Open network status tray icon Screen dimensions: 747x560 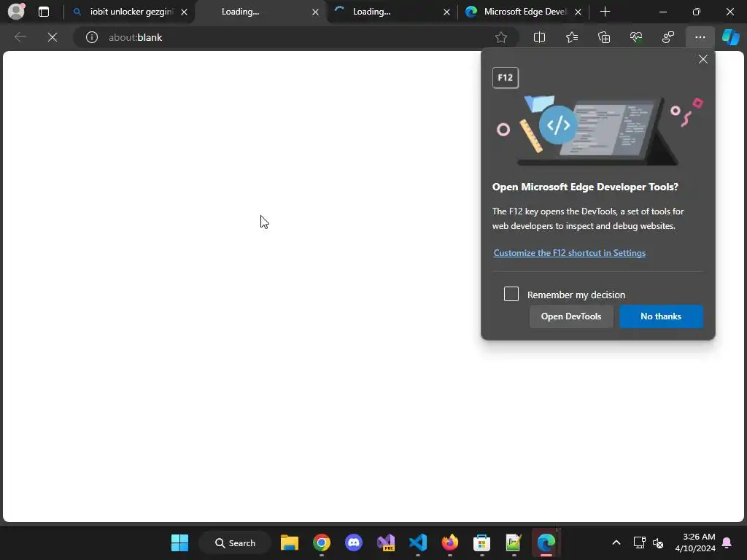pos(639,542)
